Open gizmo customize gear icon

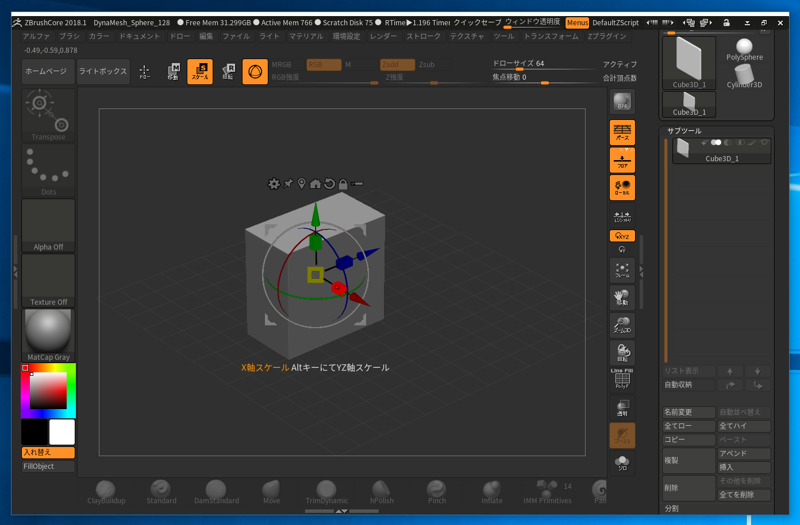click(274, 184)
